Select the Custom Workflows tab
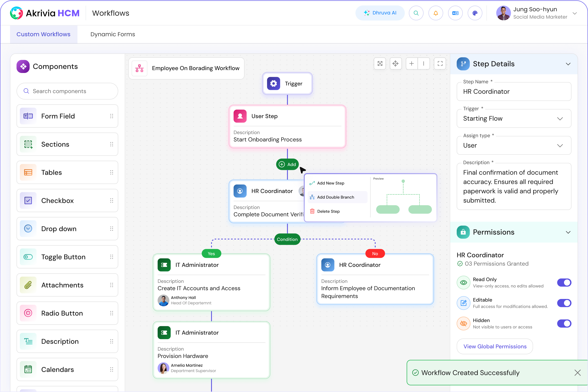The height and width of the screenshot is (392, 588). point(43,34)
